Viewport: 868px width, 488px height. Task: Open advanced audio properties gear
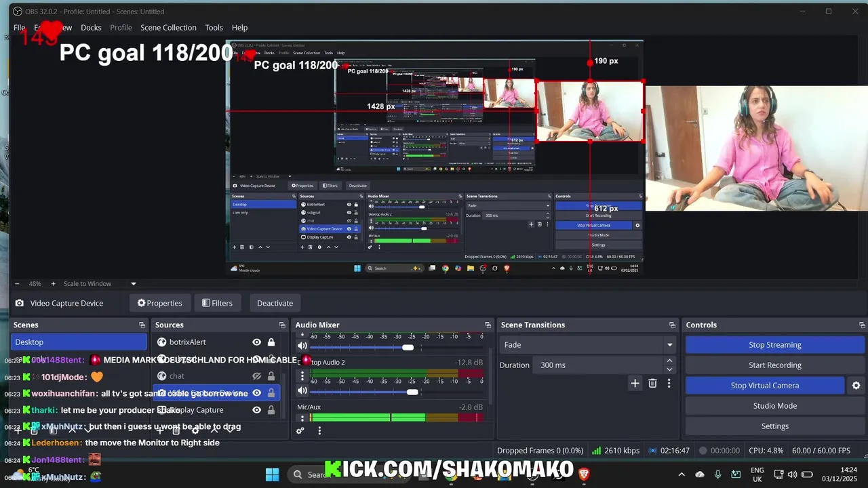300,430
